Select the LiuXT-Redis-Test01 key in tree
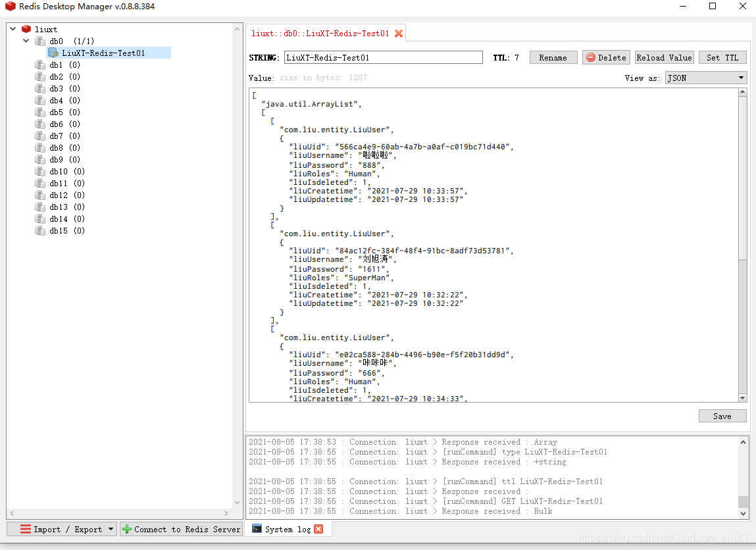756x550 pixels. [109, 53]
